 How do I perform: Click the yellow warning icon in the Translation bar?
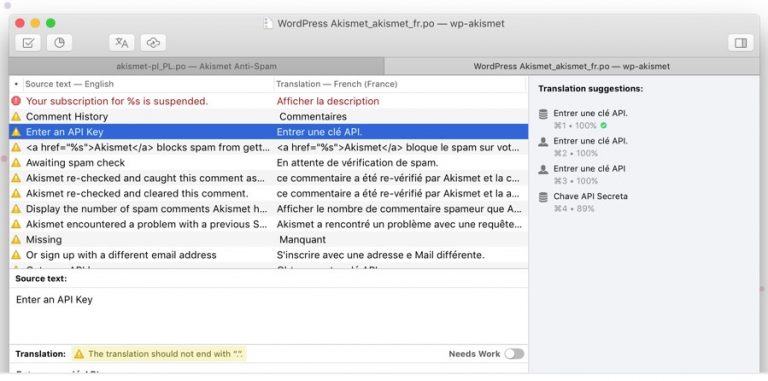click(79, 354)
